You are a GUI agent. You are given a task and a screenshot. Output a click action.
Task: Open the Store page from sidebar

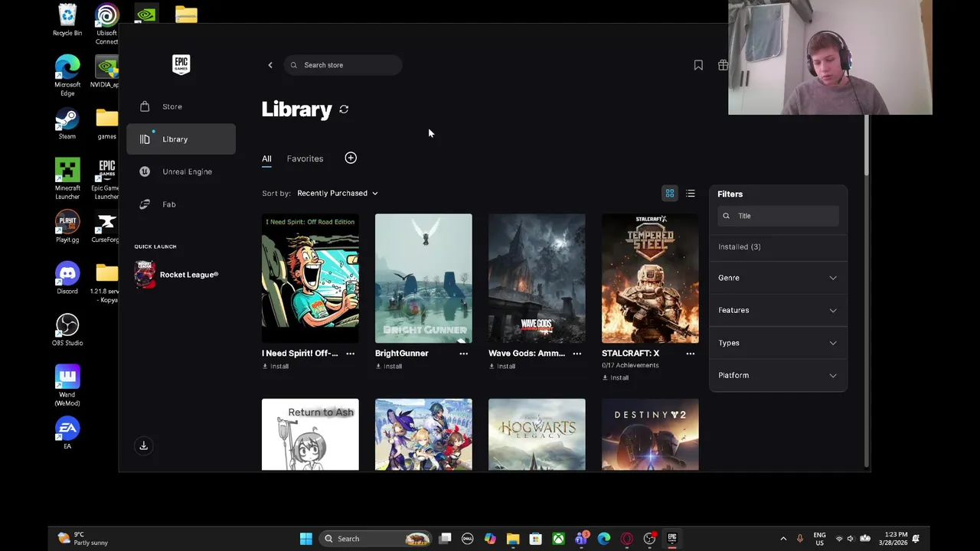pos(181,106)
